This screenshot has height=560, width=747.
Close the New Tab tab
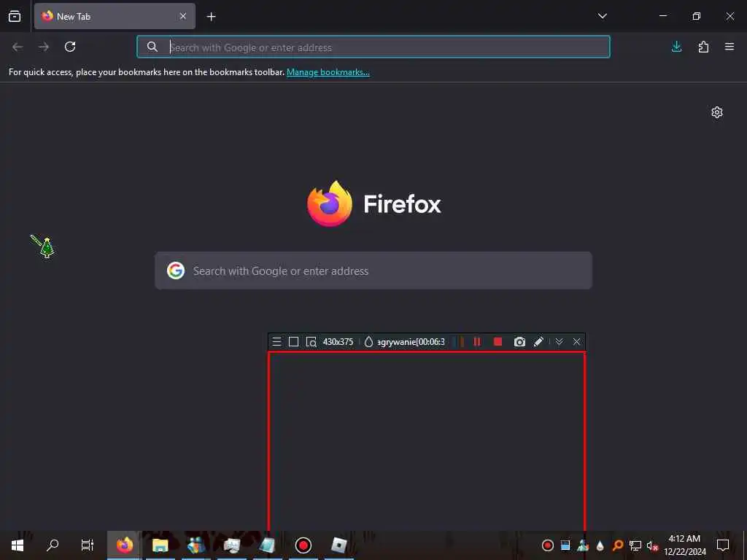click(183, 16)
